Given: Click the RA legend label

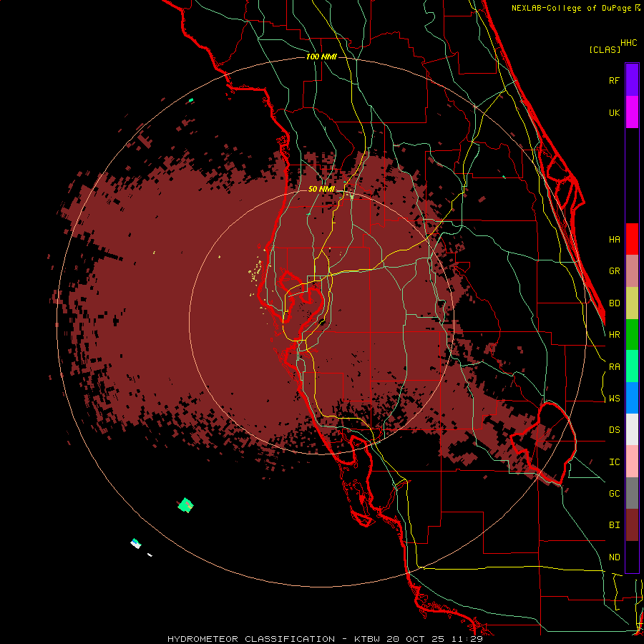Looking at the screenshot, I should pos(615,367).
